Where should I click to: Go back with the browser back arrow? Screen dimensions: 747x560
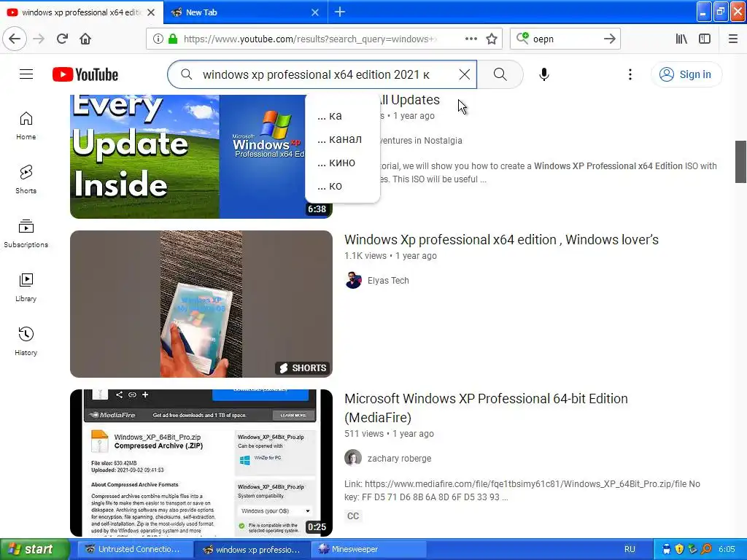click(15, 39)
